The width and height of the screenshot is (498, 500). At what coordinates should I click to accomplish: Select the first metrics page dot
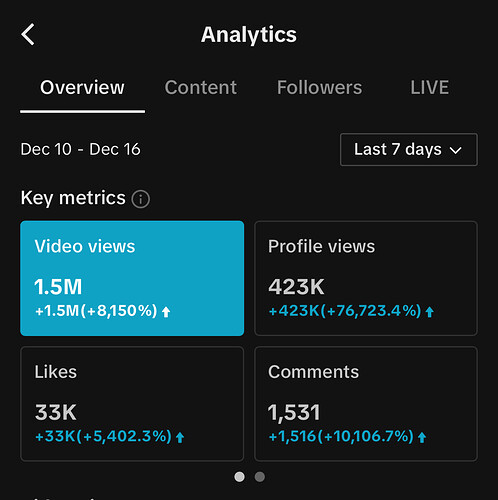pos(239,477)
